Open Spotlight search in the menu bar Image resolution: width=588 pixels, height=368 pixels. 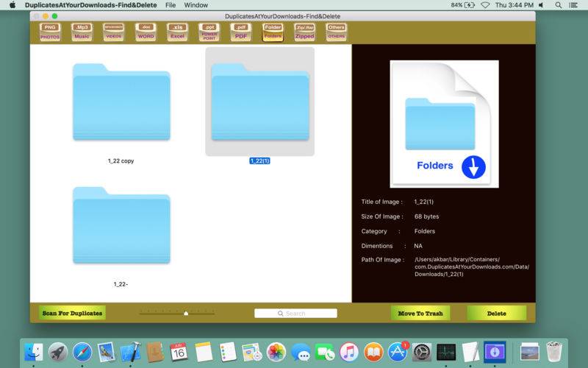[x=559, y=5]
